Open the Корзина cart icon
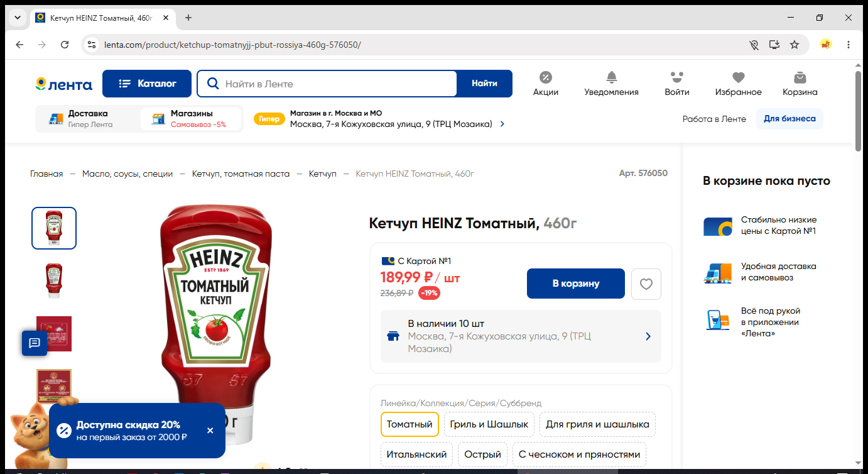 800,84
